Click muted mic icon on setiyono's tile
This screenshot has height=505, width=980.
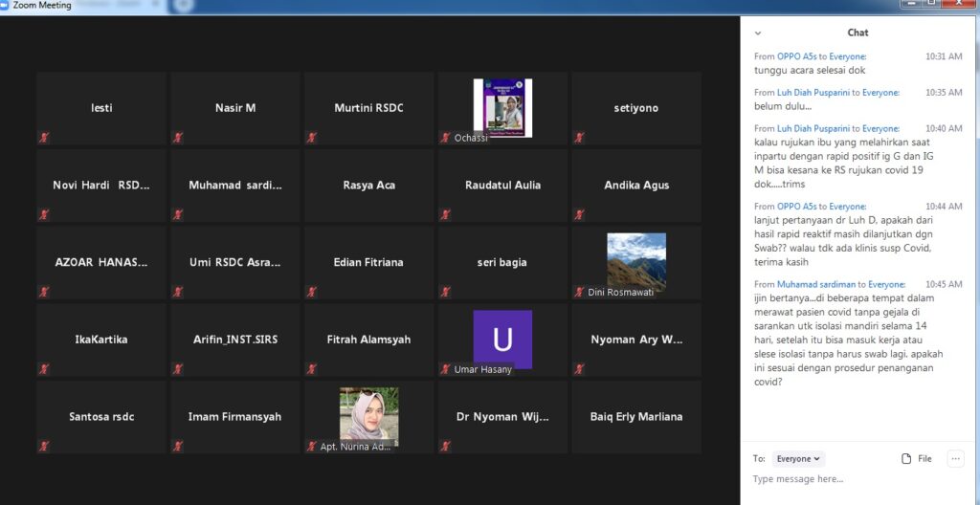pyautogui.click(x=579, y=137)
